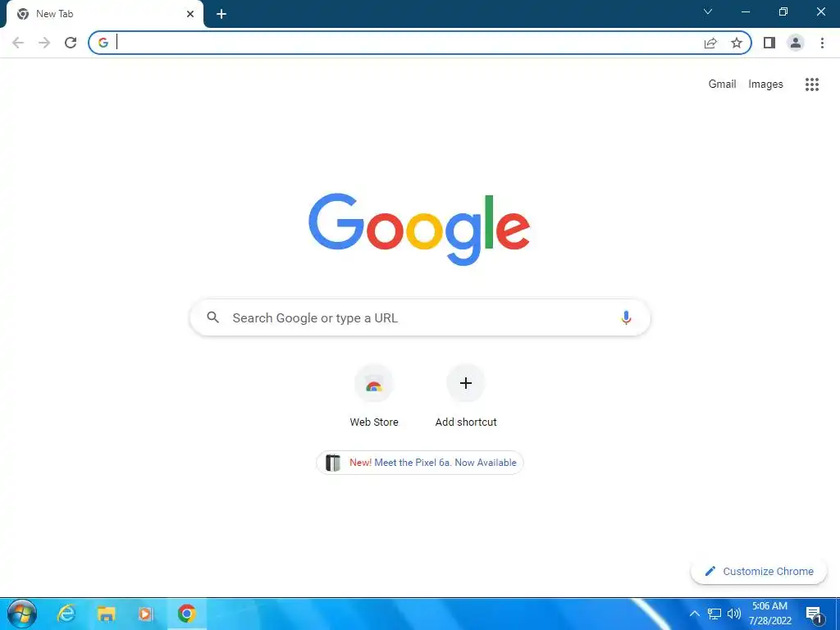Open the Google apps grid

(x=812, y=84)
